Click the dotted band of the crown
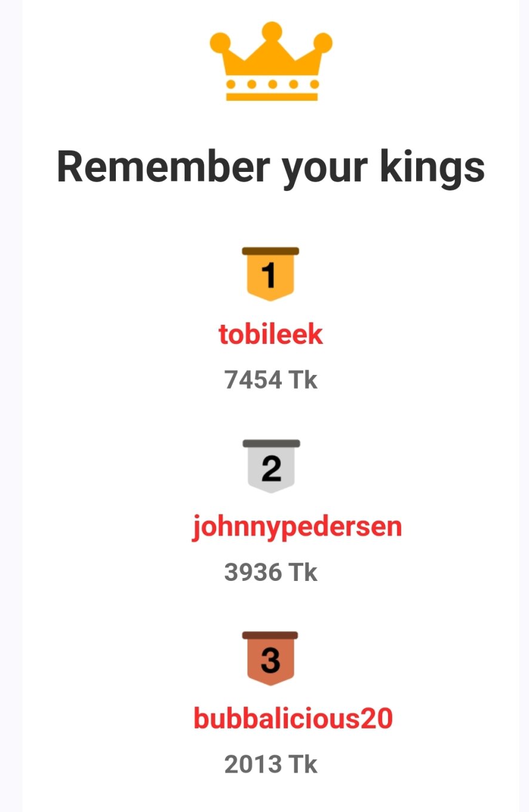Viewport: 529px width, 812px height. point(272,84)
